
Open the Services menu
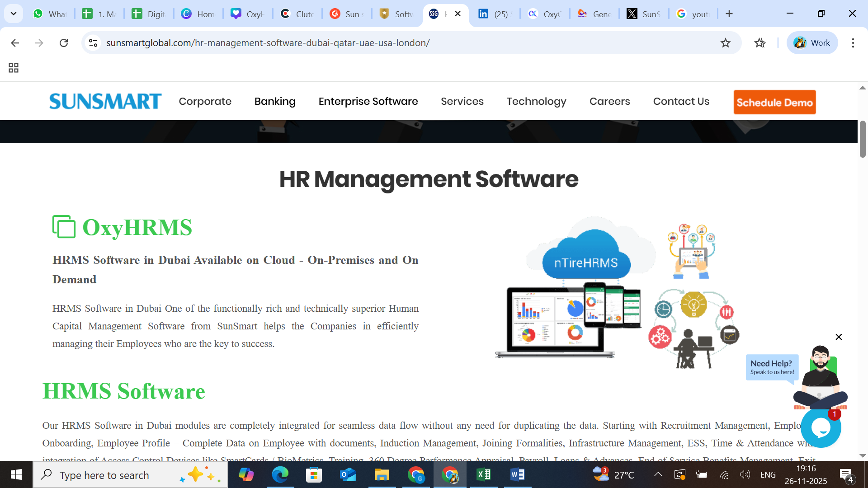pos(462,101)
